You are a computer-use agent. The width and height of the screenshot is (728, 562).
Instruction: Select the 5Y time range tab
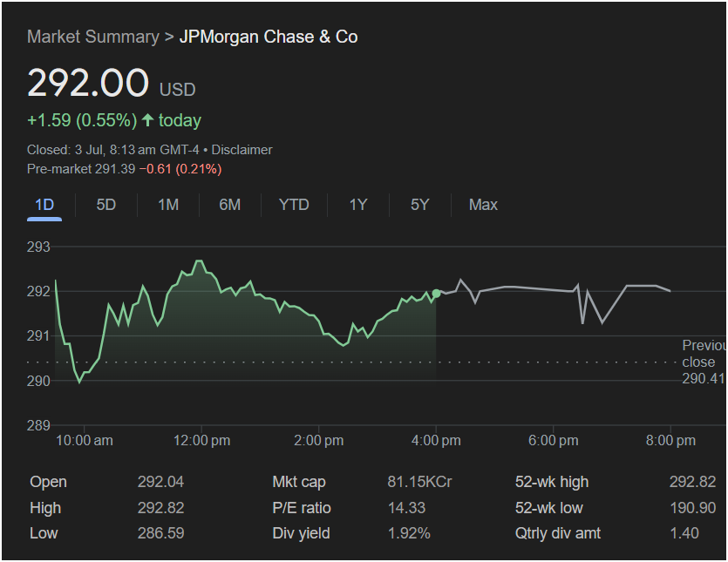click(419, 205)
